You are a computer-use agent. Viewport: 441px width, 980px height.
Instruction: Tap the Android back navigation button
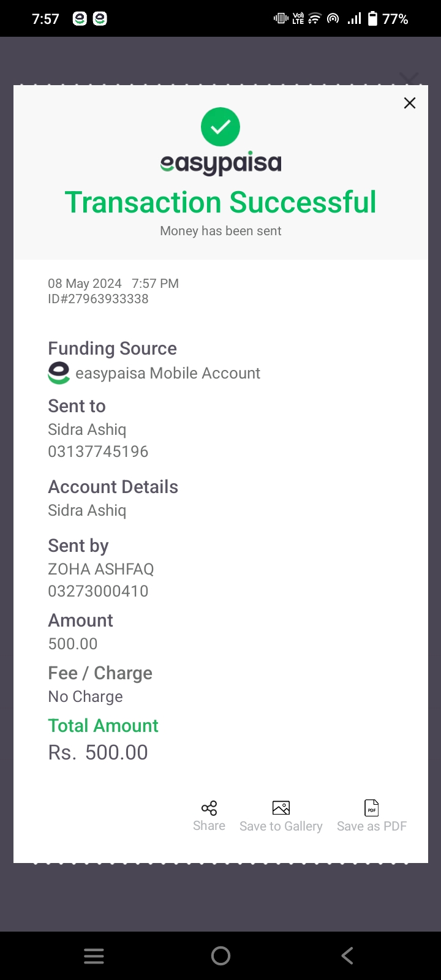347,956
